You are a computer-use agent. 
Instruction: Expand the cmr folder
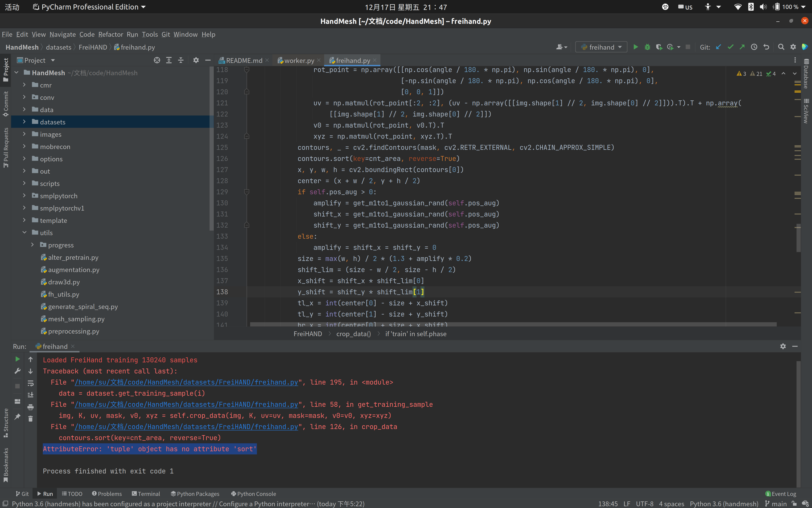[x=24, y=85]
